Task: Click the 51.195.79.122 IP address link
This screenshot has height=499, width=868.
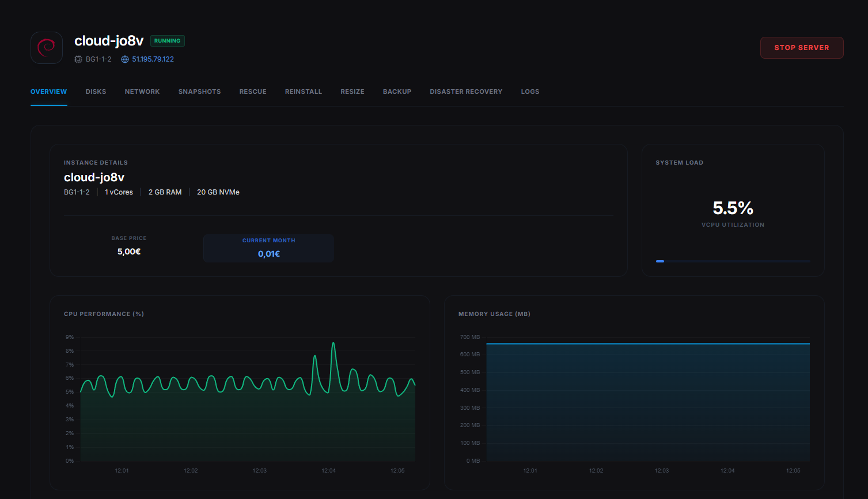Action: (153, 59)
